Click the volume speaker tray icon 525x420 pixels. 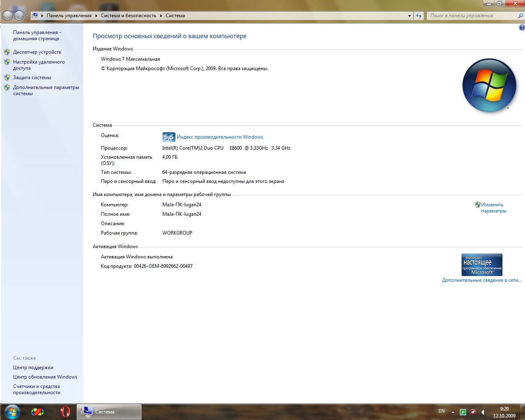click(x=483, y=412)
